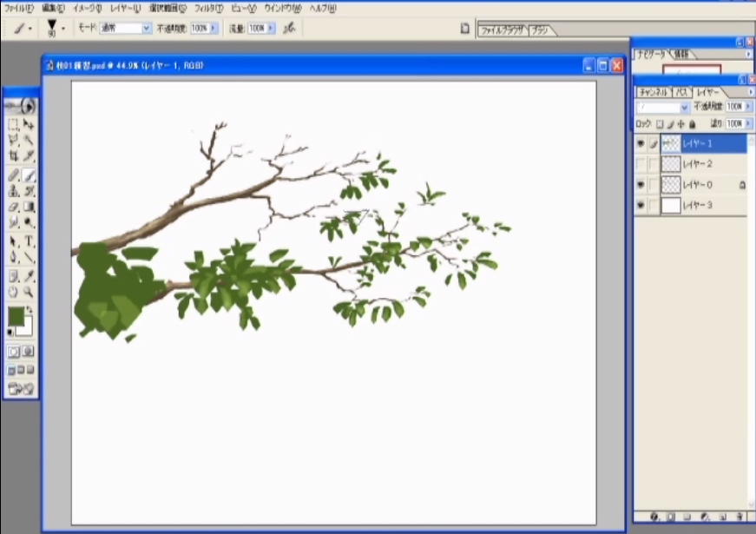
Task: Select the Notes tool
Action: click(x=14, y=276)
